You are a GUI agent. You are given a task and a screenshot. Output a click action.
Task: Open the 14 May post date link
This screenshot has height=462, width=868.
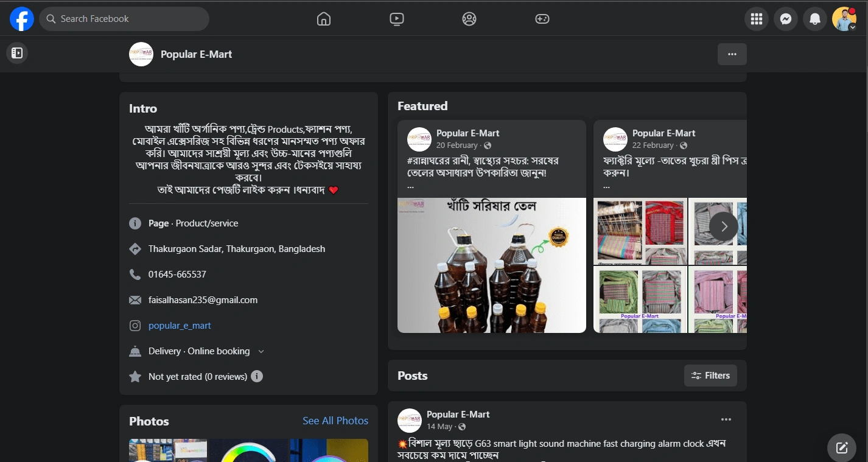point(439,427)
